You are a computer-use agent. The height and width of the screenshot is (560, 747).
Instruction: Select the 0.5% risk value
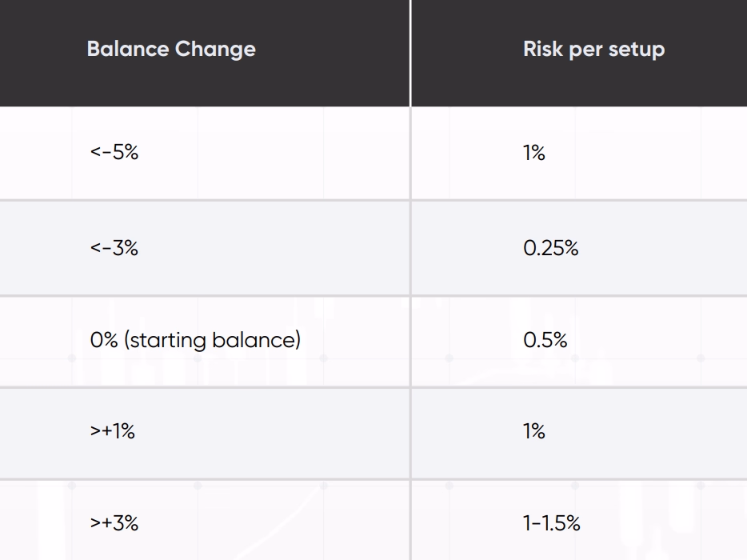(x=545, y=340)
